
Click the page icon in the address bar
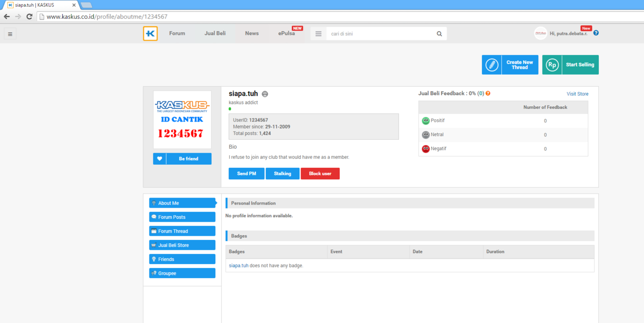click(x=42, y=17)
